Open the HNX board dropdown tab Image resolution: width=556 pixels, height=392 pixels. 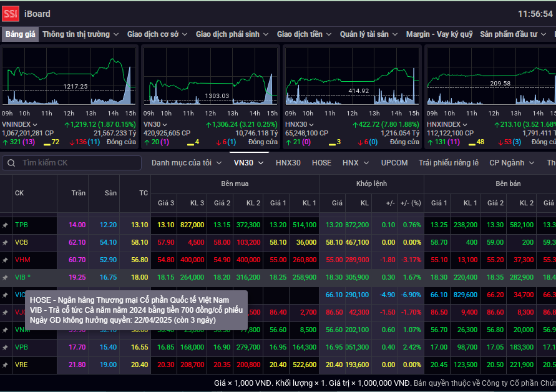pyautogui.click(x=356, y=163)
